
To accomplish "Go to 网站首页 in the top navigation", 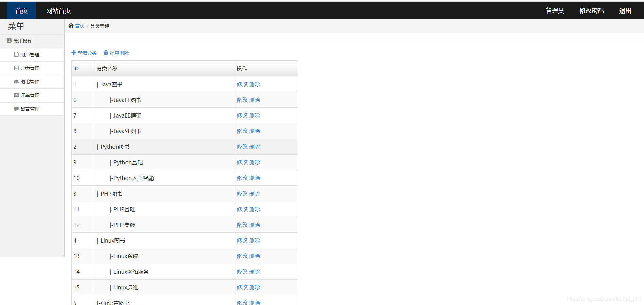I will point(58,11).
